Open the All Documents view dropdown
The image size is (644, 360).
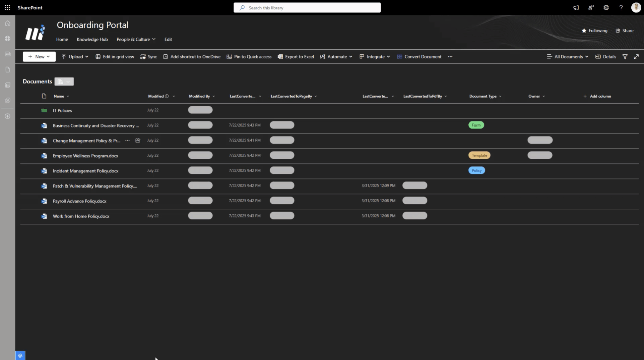568,57
